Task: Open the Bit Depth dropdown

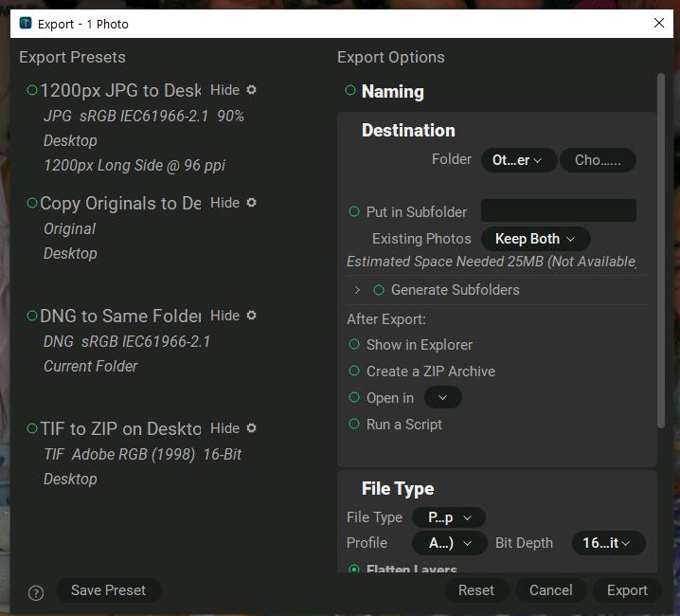Action: [x=607, y=543]
